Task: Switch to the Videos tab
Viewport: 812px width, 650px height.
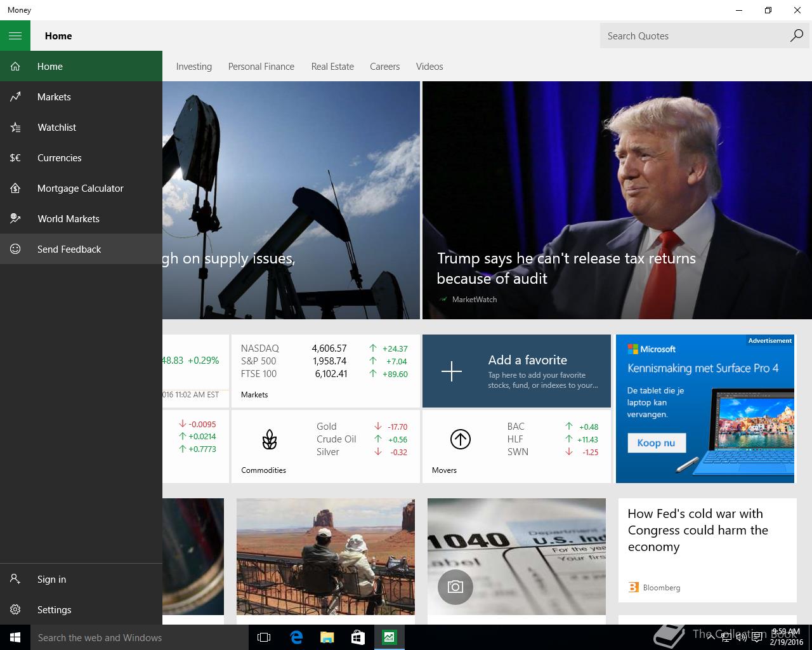Action: click(x=429, y=67)
